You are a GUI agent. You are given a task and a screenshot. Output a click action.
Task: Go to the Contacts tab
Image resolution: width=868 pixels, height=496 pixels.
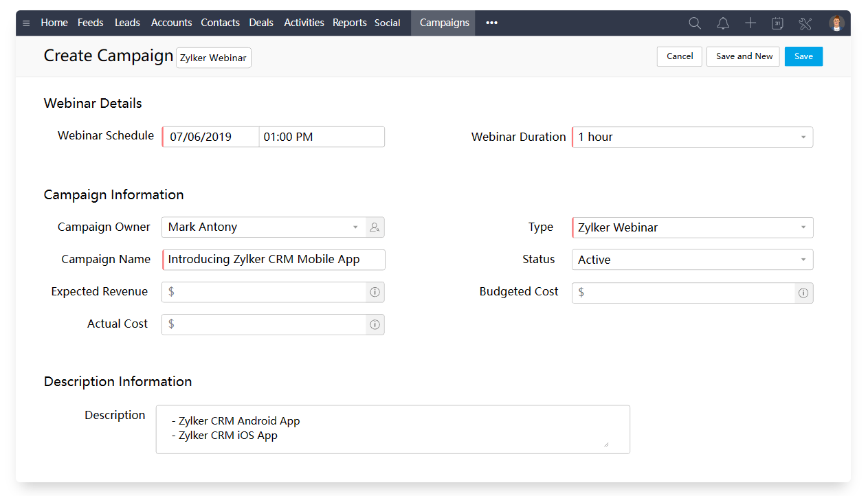pos(221,23)
